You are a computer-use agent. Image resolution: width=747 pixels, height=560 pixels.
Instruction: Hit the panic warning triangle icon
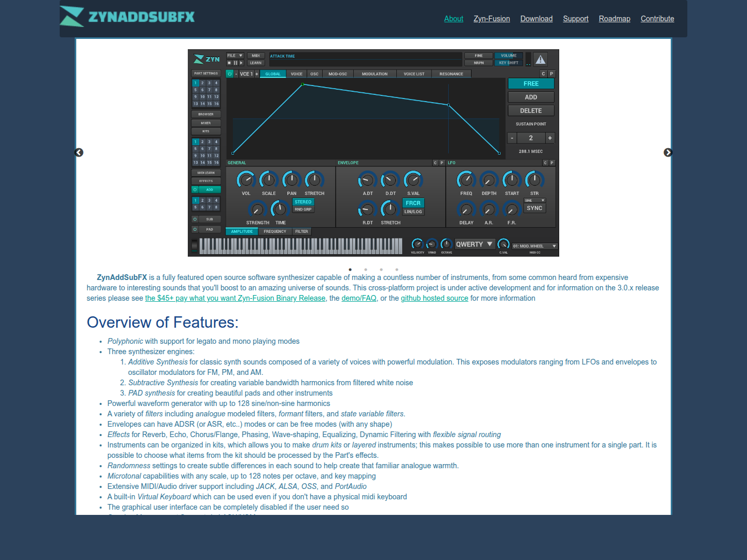tap(541, 60)
